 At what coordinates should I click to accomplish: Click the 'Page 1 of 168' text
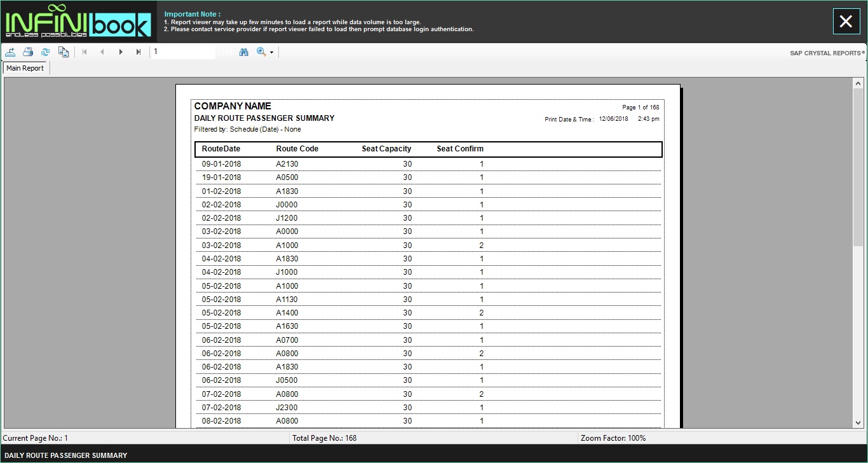[x=641, y=107]
